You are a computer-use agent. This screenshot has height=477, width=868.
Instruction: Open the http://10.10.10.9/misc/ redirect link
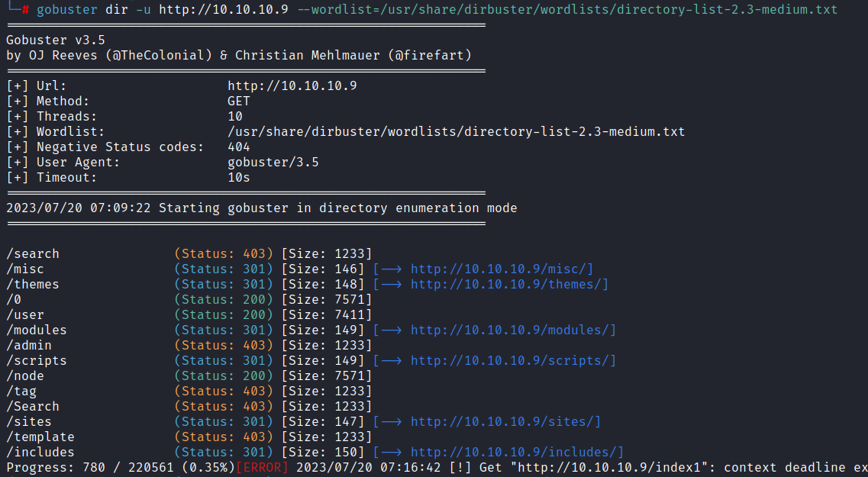(x=502, y=269)
